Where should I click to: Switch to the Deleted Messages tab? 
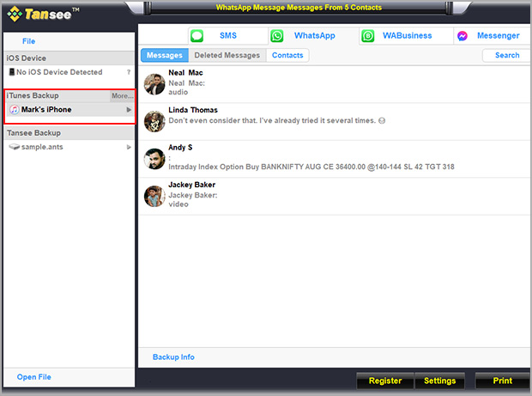click(227, 55)
